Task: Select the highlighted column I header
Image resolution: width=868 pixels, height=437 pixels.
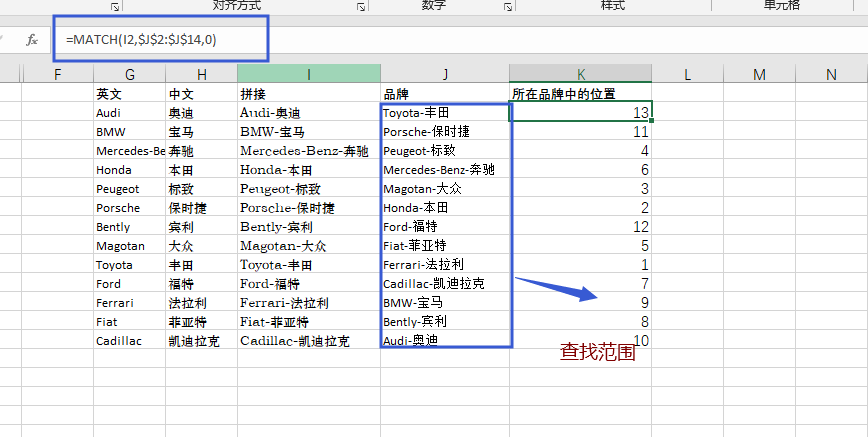Action: (x=309, y=74)
